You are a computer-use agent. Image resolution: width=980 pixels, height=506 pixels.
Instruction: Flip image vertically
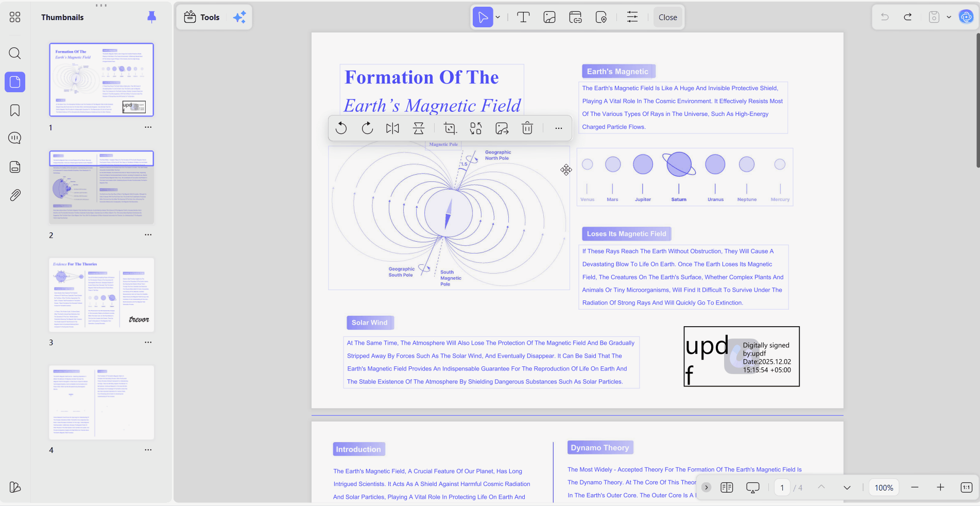click(419, 128)
